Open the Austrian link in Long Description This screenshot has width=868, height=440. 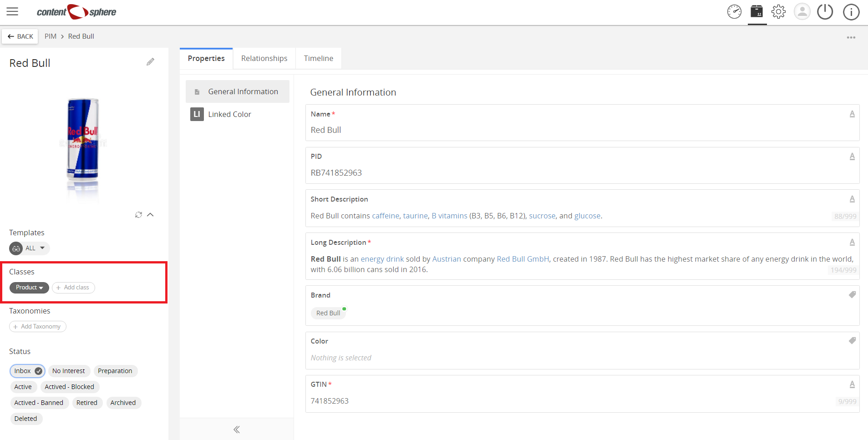click(x=447, y=259)
